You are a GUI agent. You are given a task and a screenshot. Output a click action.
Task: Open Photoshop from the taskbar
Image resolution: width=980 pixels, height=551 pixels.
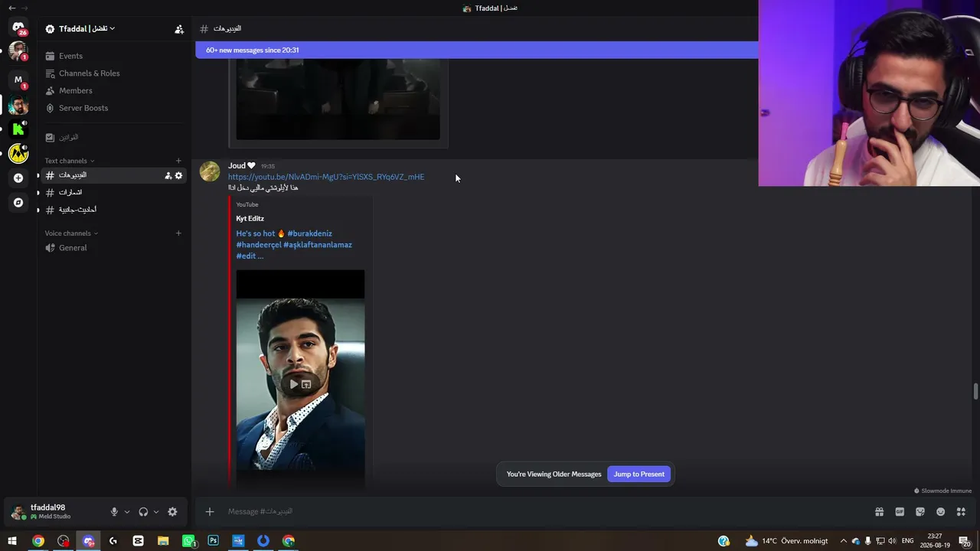(x=213, y=541)
